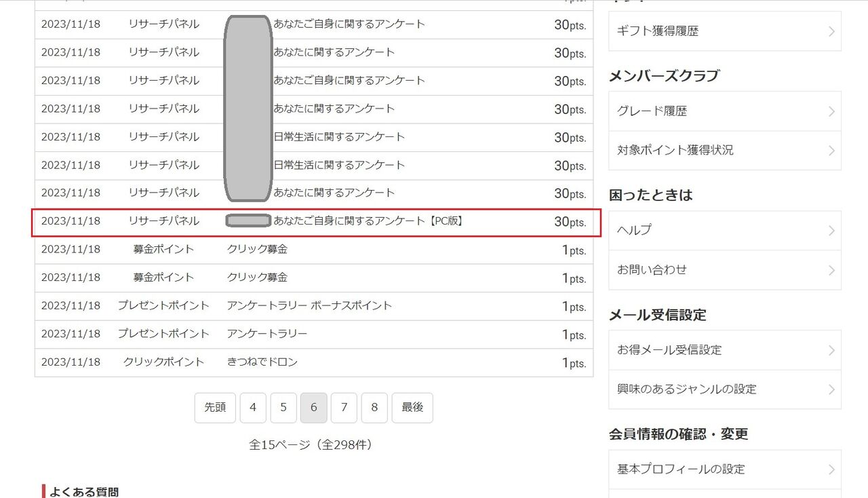
Task: Click the arrow beside お得メール受信設定
Action: point(831,350)
